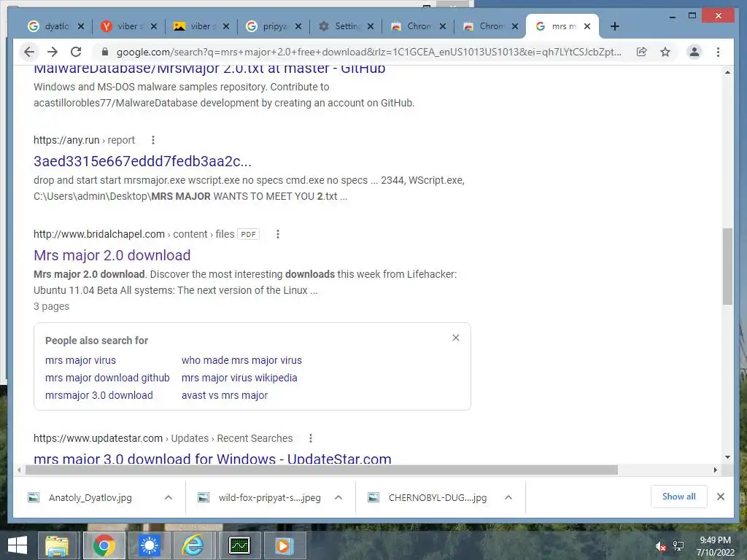
Task: Show all downloads
Action: 679,497
